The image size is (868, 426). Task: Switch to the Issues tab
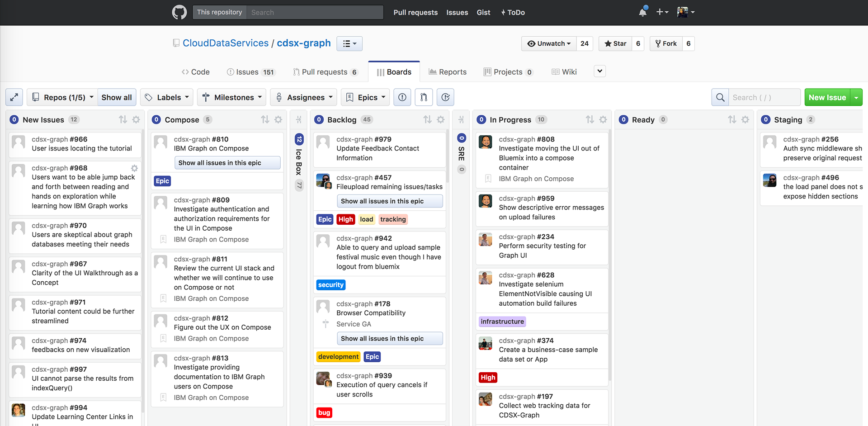click(251, 72)
